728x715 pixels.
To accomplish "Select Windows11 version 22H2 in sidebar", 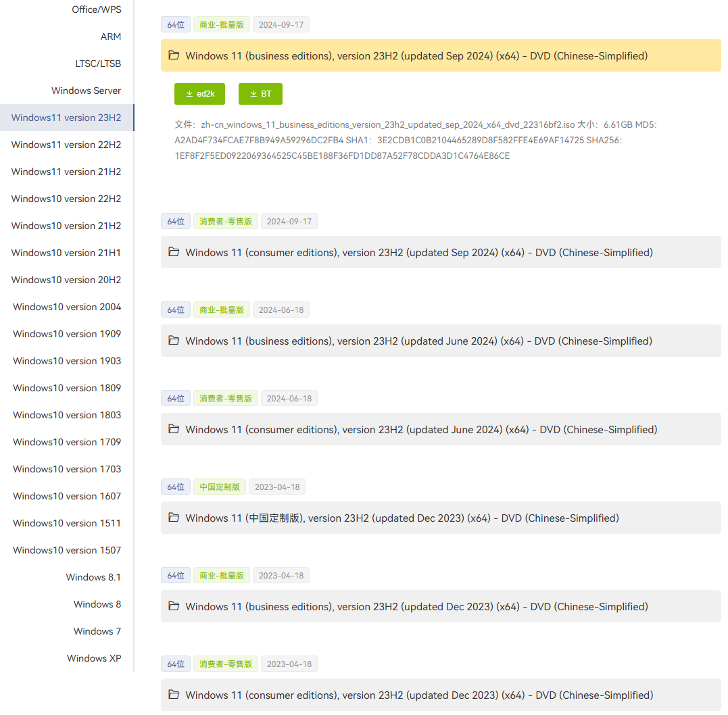I will [66, 145].
